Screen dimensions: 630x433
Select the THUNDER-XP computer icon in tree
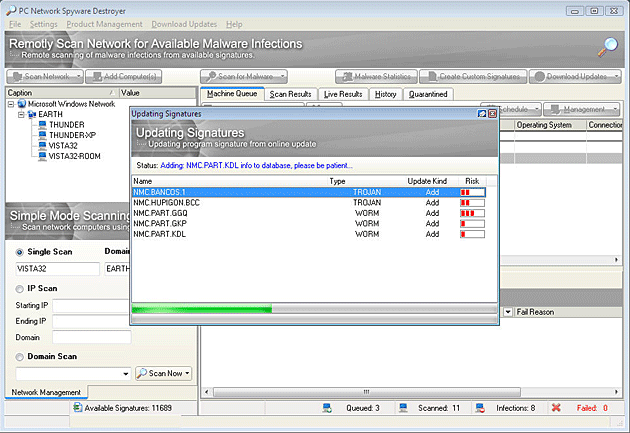click(41, 135)
